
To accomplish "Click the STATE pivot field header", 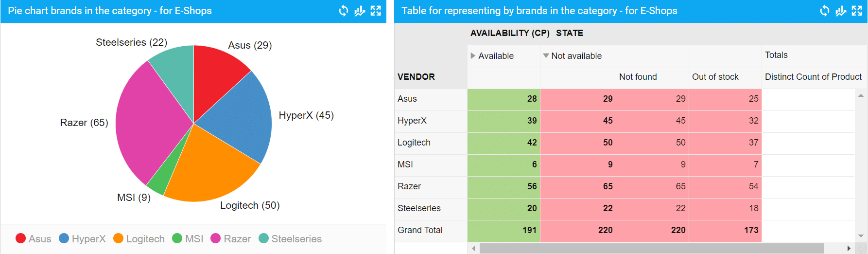I will 570,33.
